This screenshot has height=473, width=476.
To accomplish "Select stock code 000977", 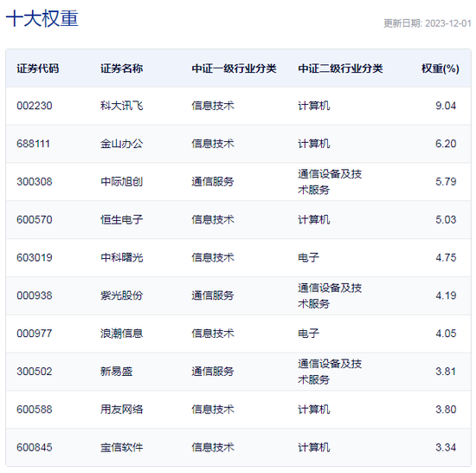I will [x=35, y=334].
